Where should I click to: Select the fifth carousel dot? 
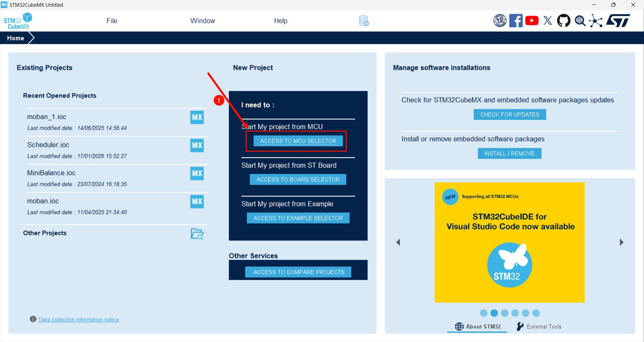click(526, 313)
